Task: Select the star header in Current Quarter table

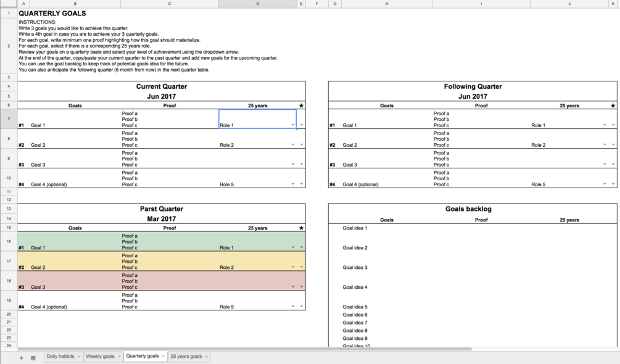Action: tap(301, 105)
